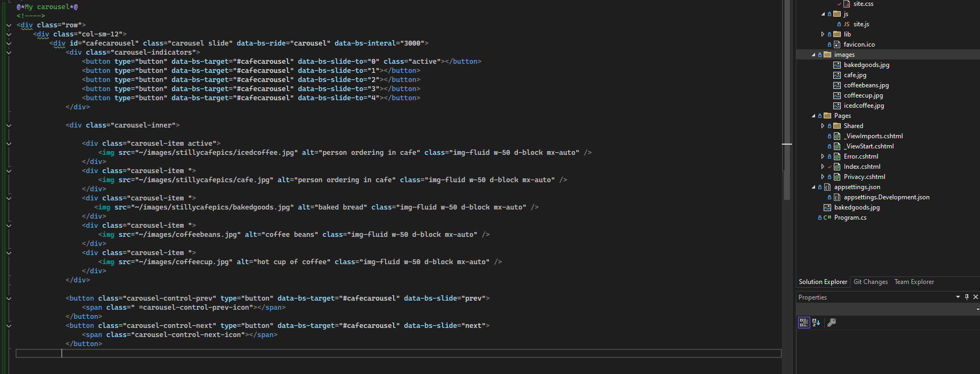Image resolution: width=980 pixels, height=374 pixels.
Task: Select site.js in Solution Explorer
Action: point(861,24)
